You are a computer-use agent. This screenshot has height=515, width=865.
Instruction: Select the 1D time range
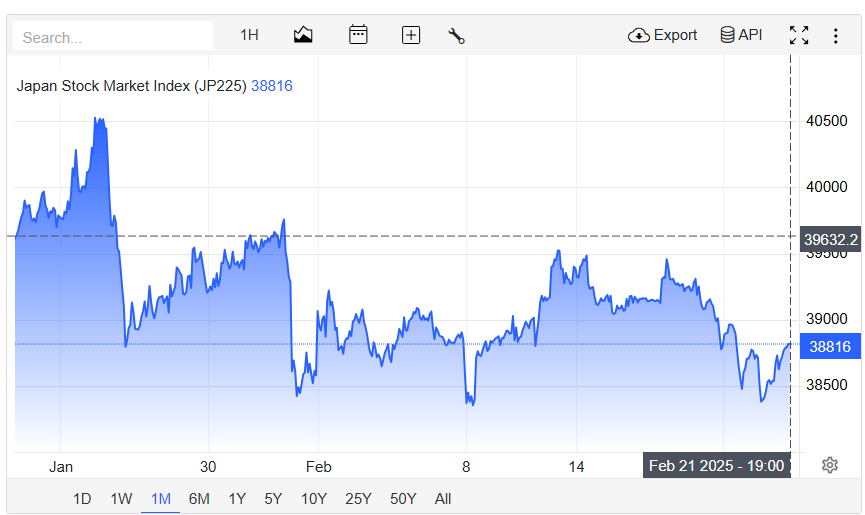[x=82, y=499]
